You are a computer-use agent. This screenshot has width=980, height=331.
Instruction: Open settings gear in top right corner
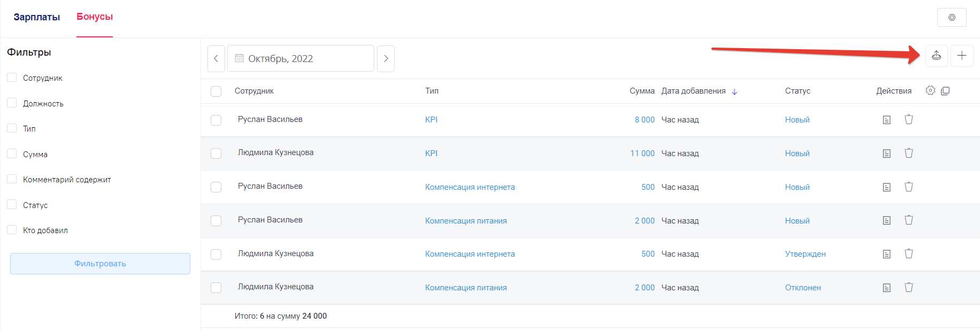(951, 17)
